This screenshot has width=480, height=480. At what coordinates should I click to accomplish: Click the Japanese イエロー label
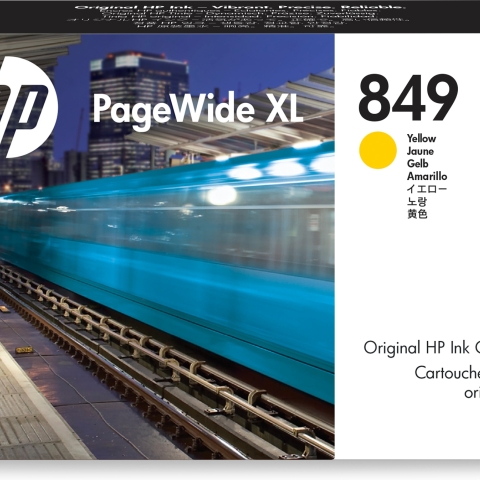click(426, 189)
